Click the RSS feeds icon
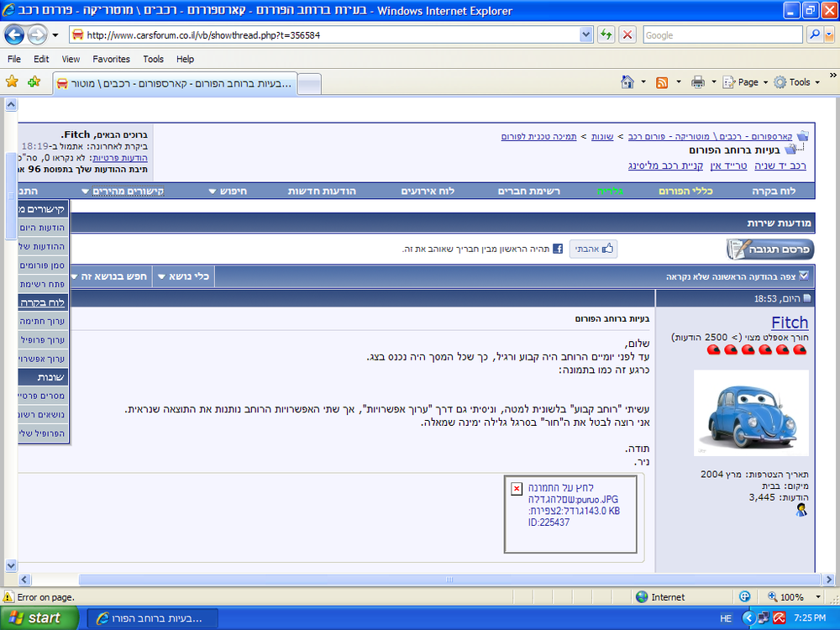The width and height of the screenshot is (840, 630). click(x=662, y=82)
